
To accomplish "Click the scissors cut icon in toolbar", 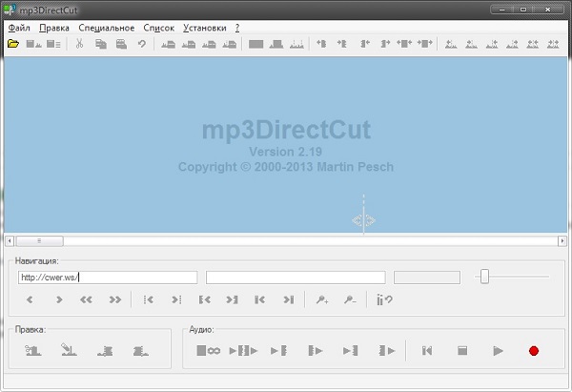I will point(79,44).
